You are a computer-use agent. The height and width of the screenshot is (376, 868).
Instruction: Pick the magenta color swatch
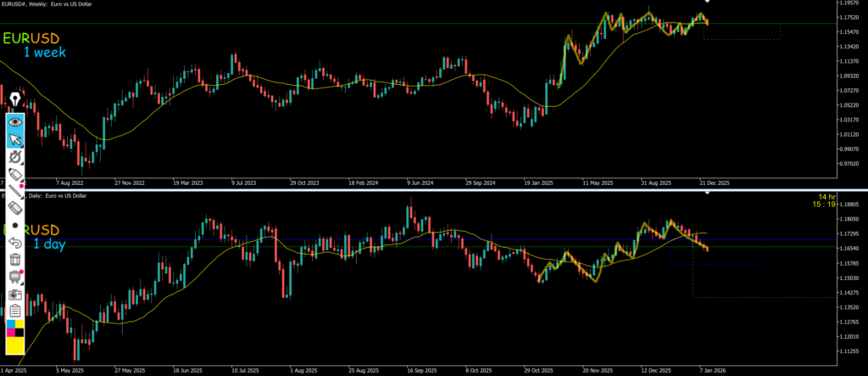pos(10,334)
